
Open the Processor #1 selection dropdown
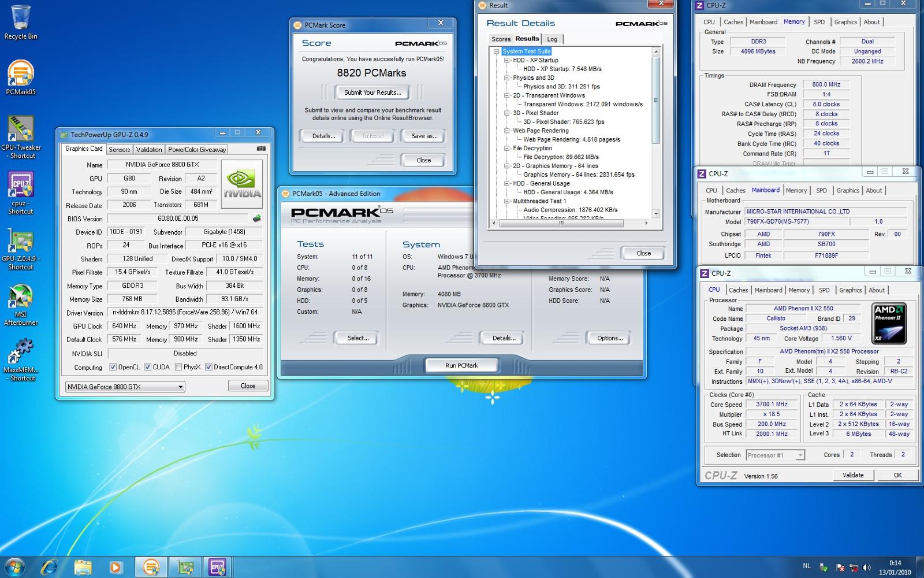click(x=775, y=455)
